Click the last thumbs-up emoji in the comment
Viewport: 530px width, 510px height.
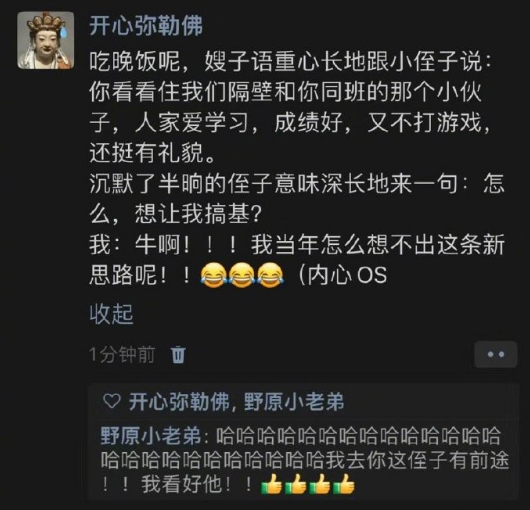point(344,484)
